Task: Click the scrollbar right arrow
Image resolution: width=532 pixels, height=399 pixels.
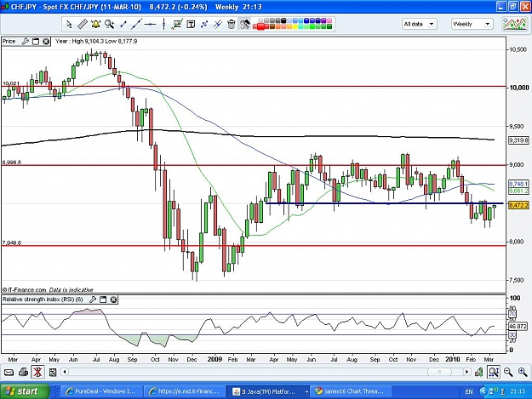Action: 466,373
